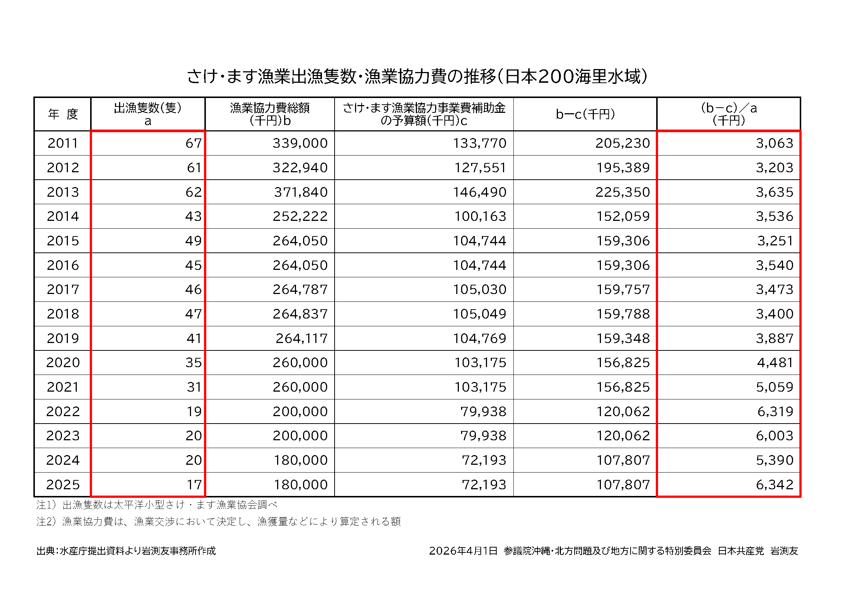Select the 2020 year cell
The width and height of the screenshot is (868, 614).
(x=63, y=363)
